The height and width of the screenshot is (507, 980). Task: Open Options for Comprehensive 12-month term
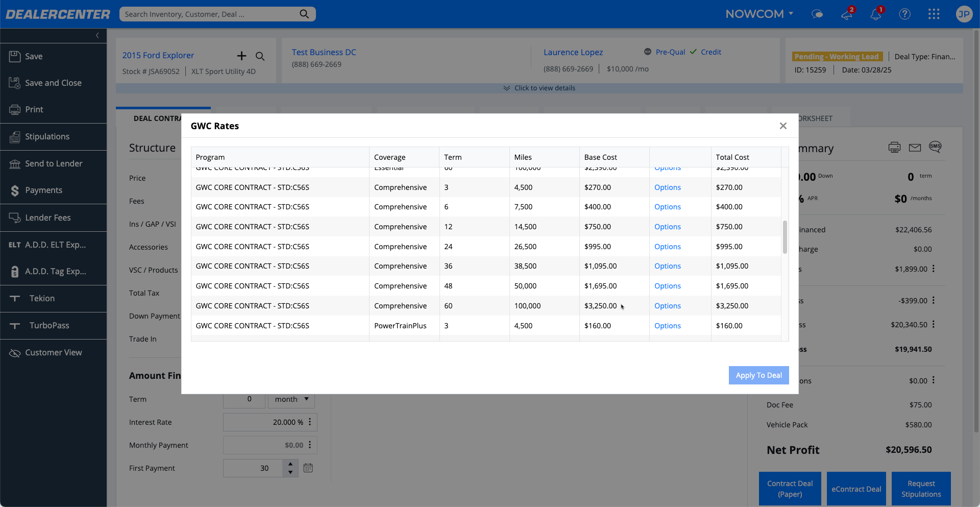point(667,227)
